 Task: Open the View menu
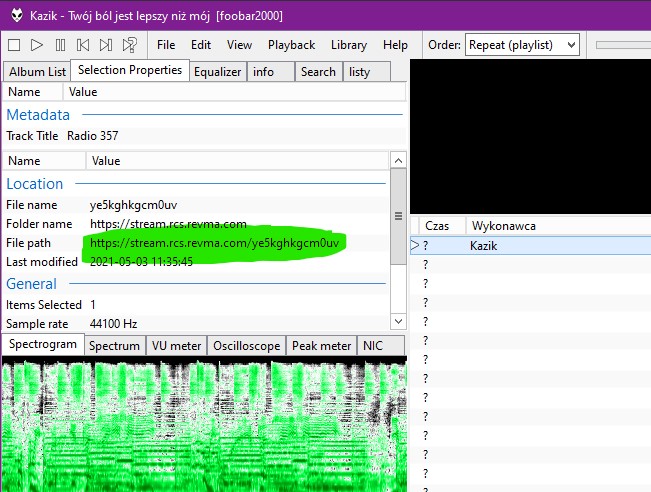pyautogui.click(x=239, y=45)
